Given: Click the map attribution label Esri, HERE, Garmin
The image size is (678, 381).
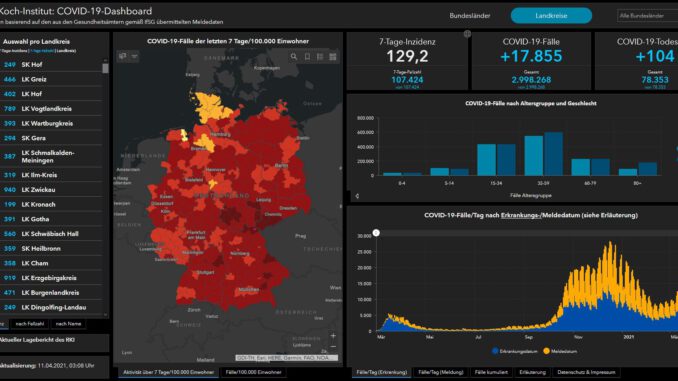Looking at the screenshot, I should (x=286, y=358).
